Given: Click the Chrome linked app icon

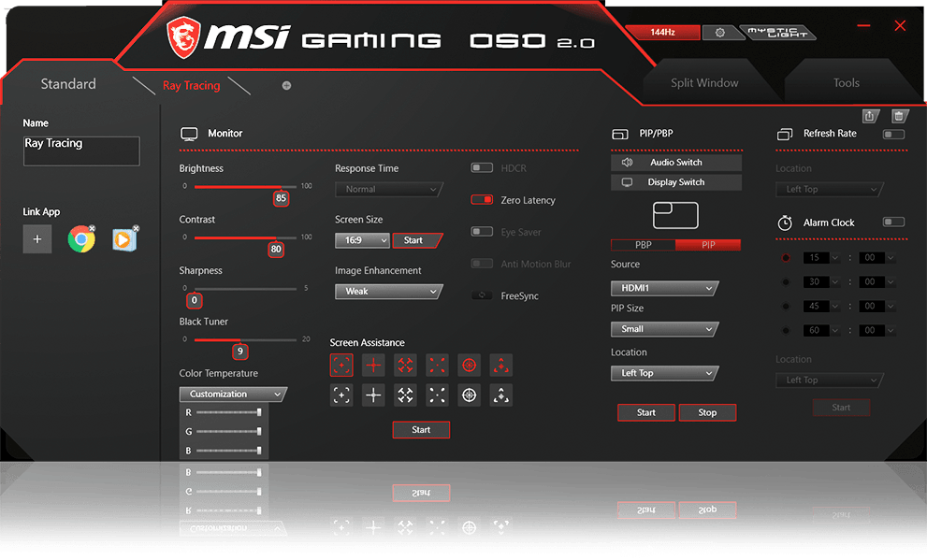Looking at the screenshot, I should tap(81, 240).
